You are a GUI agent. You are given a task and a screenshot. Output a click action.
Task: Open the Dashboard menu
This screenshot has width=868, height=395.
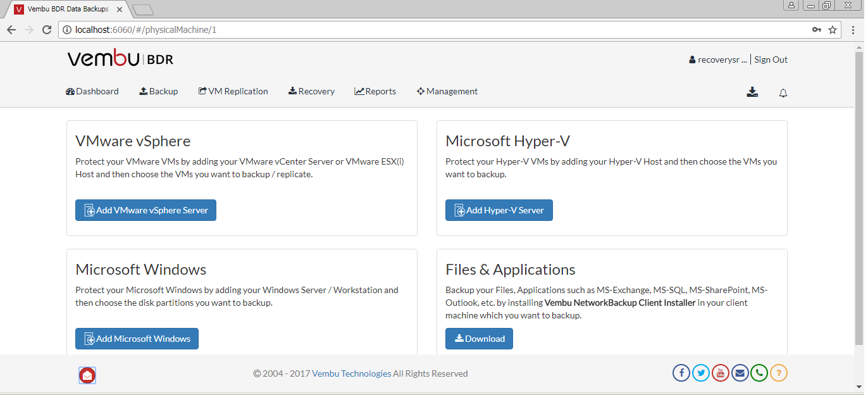92,91
